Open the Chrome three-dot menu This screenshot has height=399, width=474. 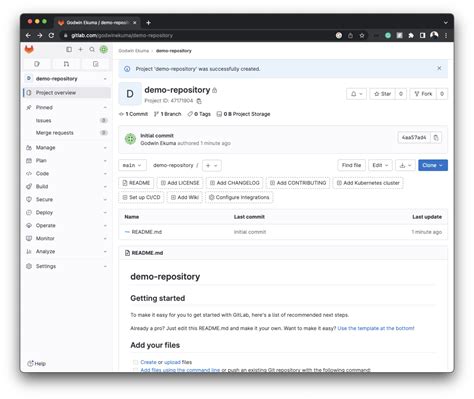coord(446,35)
